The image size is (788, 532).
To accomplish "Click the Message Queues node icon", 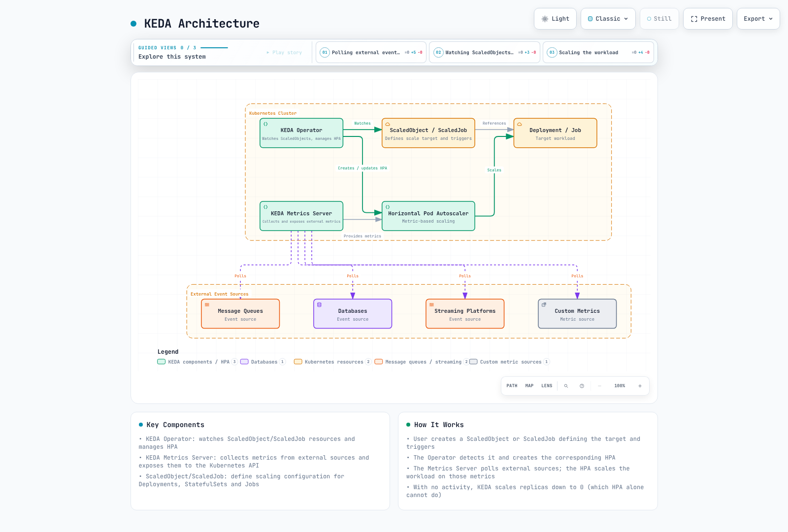I will (x=207, y=304).
